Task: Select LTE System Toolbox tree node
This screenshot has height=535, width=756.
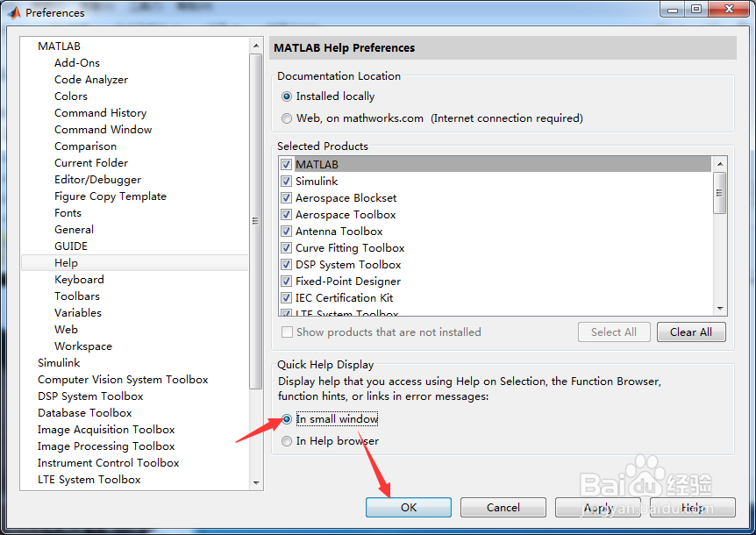Action: click(x=89, y=480)
